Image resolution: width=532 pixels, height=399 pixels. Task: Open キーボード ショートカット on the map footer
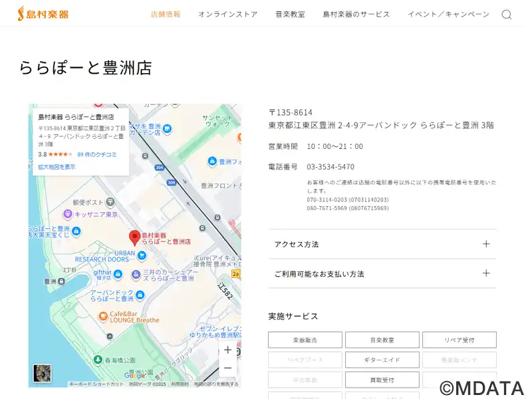[x=96, y=384]
